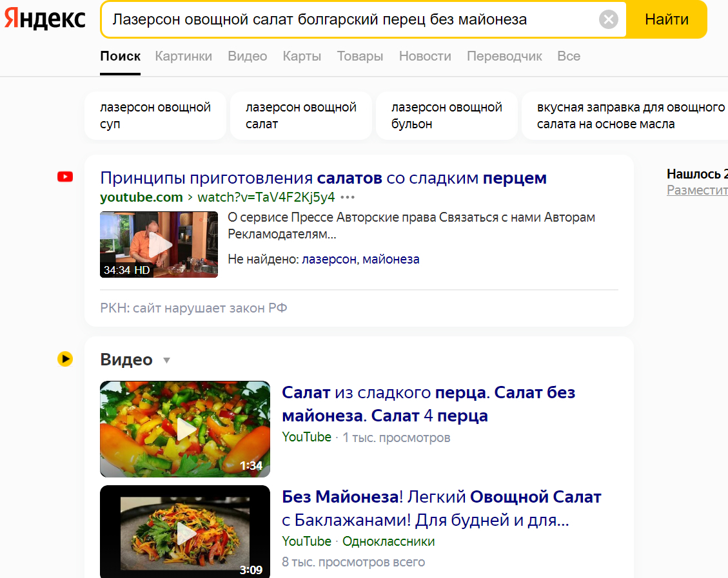Click the "майонеза" not-found keyword link

tap(391, 259)
